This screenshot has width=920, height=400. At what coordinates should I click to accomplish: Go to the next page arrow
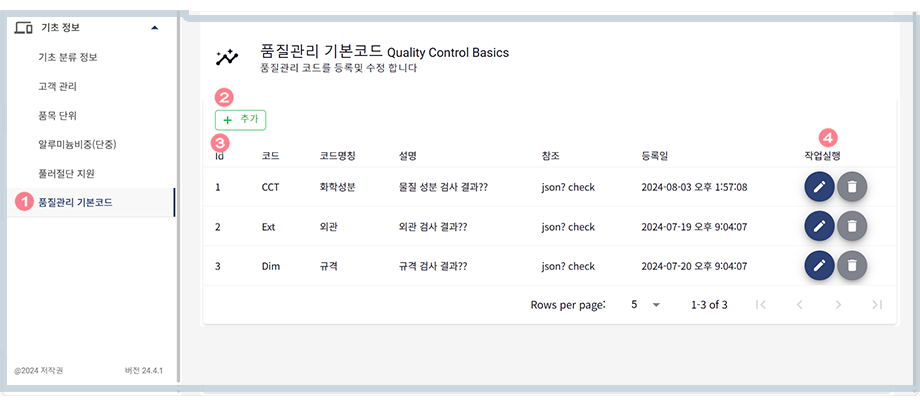[838, 304]
